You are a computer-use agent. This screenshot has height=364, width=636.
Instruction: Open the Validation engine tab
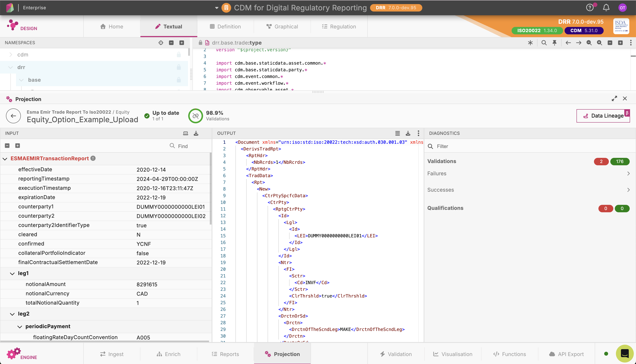[x=396, y=354]
